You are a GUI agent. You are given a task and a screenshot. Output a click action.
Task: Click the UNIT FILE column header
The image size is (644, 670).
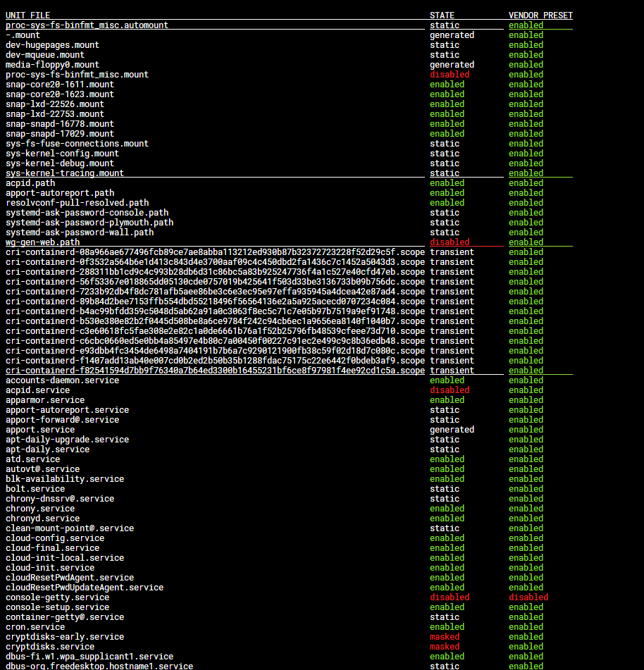click(x=27, y=15)
